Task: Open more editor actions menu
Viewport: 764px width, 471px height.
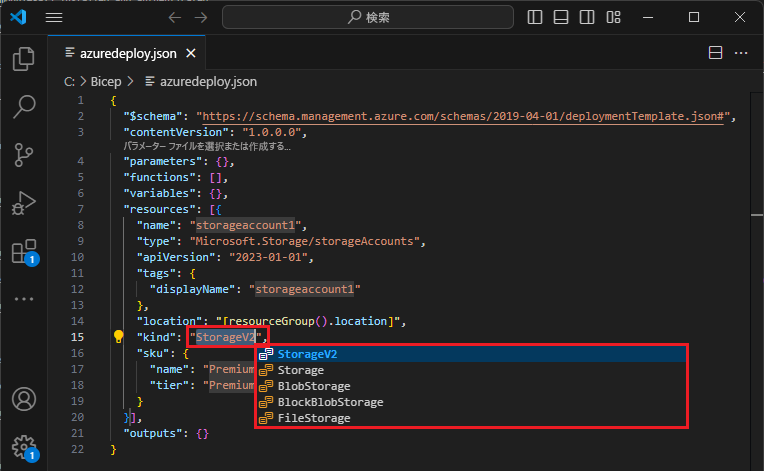Action: click(x=741, y=53)
